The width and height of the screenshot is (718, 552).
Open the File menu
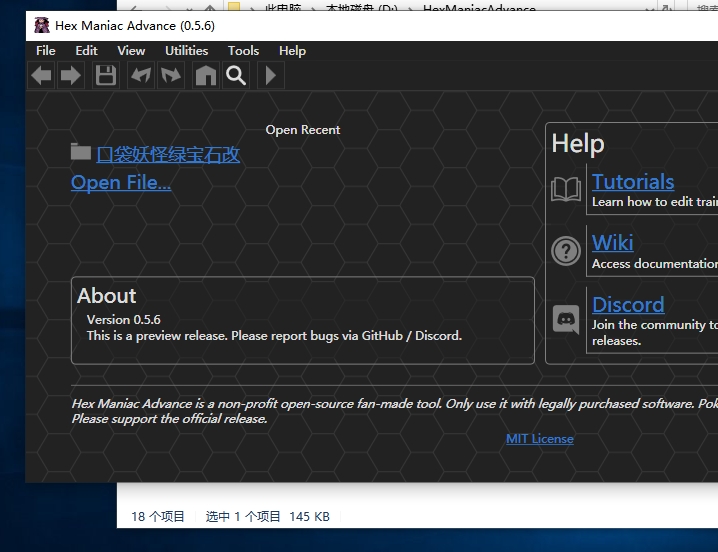(x=46, y=50)
